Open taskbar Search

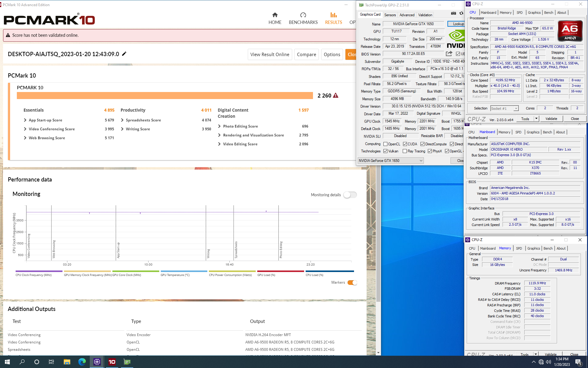[x=22, y=362]
